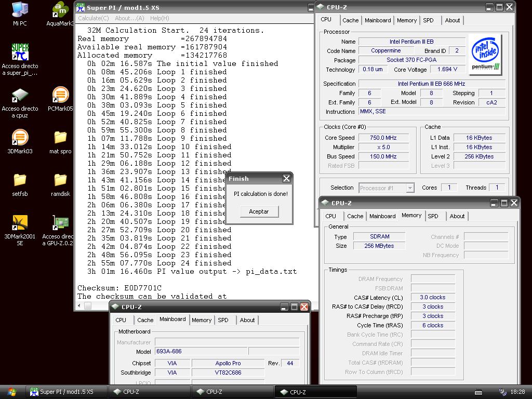The width and height of the screenshot is (532, 399).
Task: Select SPD tab in Mainboard CPU-Z window
Action: pos(223,320)
